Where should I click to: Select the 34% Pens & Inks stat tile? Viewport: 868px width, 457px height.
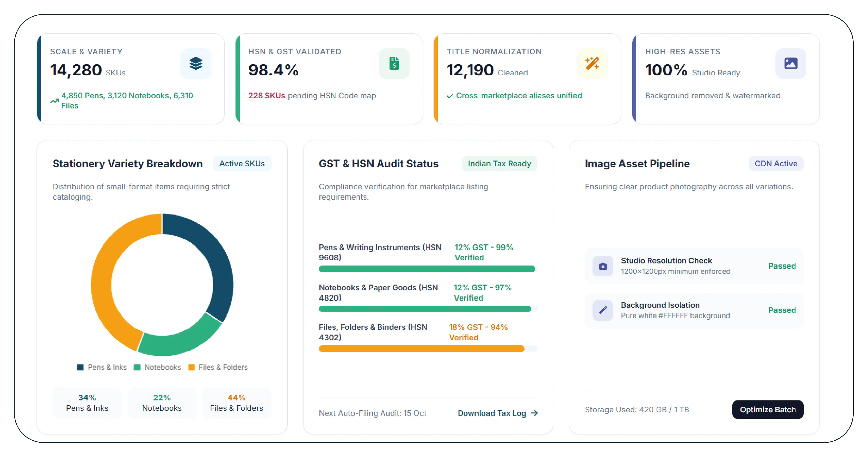click(87, 403)
